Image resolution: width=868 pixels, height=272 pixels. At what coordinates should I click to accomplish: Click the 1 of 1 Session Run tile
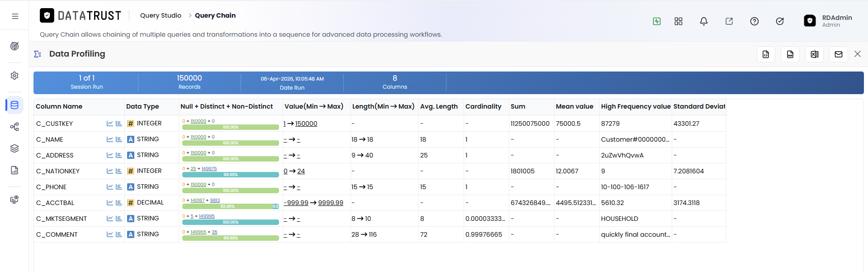point(86,82)
